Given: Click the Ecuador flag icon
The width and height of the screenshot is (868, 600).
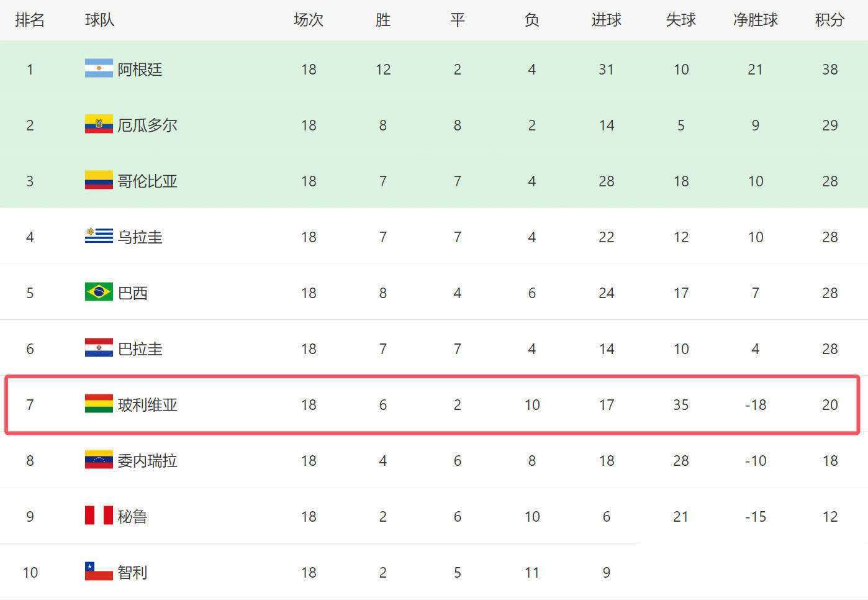Looking at the screenshot, I should [x=99, y=124].
